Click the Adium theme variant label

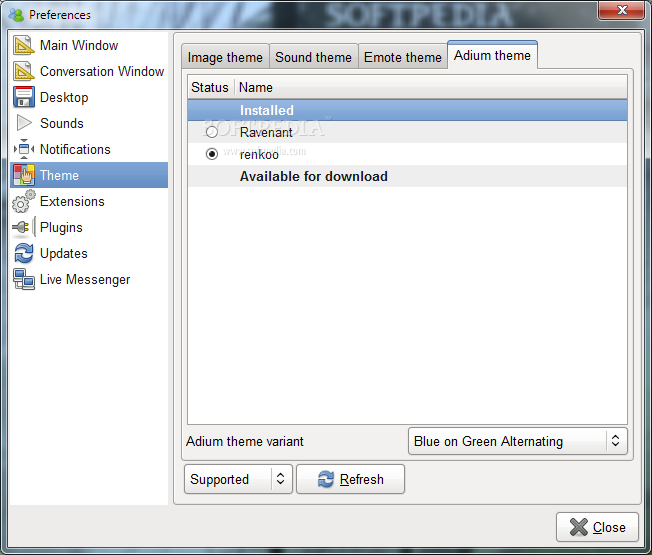244,441
